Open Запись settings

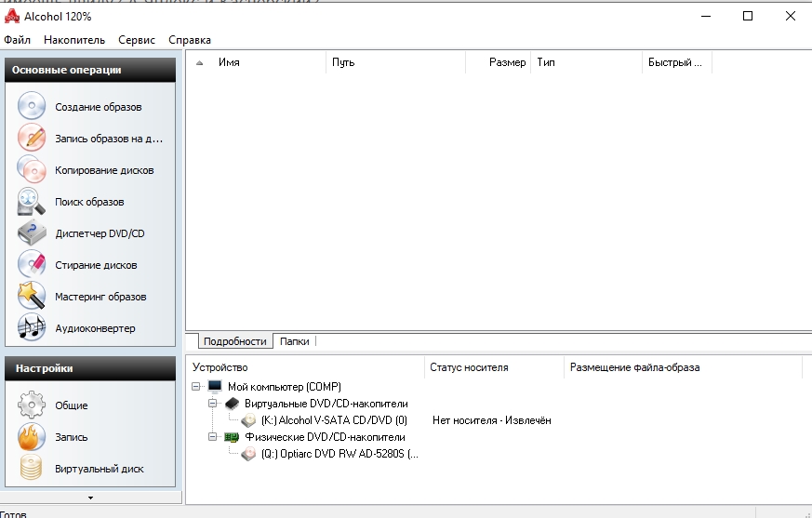(72, 437)
